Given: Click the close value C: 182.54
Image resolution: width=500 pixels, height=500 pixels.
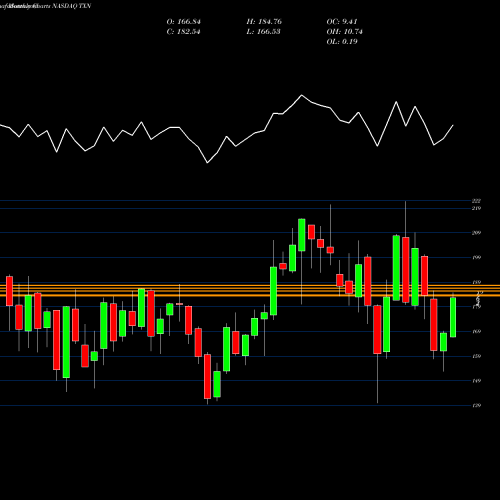Looking at the screenshot, I should pos(183,32).
